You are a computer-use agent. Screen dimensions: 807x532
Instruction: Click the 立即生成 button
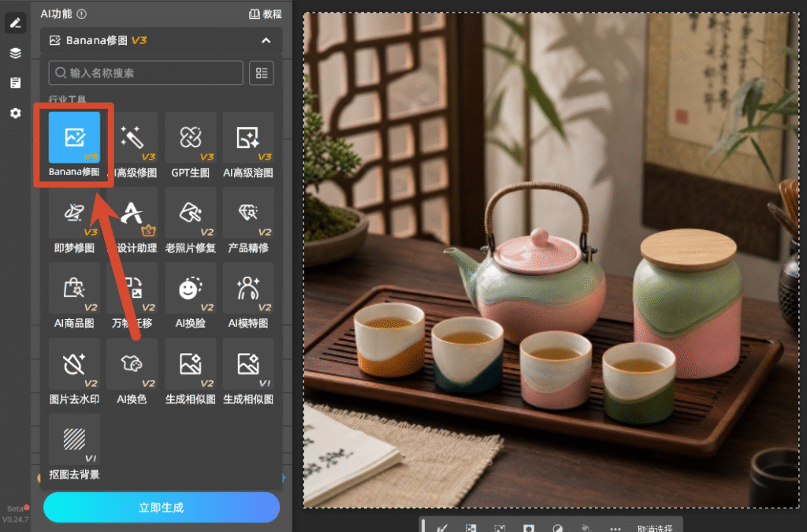(x=162, y=508)
